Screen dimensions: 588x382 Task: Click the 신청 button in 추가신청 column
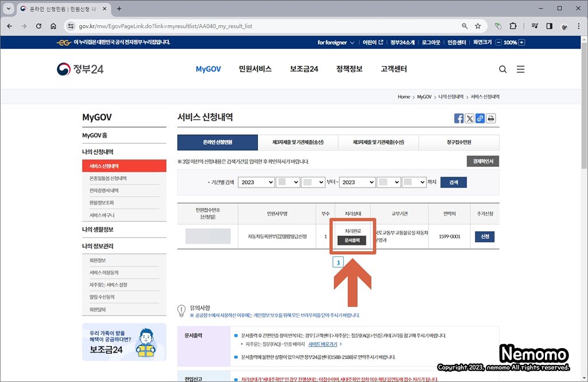click(x=485, y=237)
